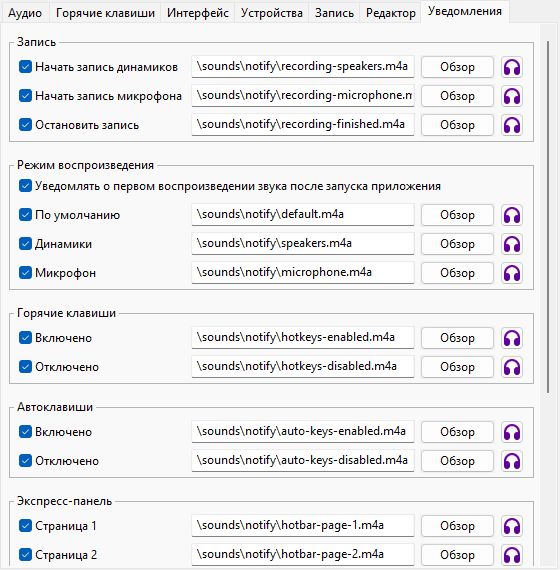Open the Редактор tab
Image resolution: width=560 pixels, height=570 pixels.
tap(391, 13)
